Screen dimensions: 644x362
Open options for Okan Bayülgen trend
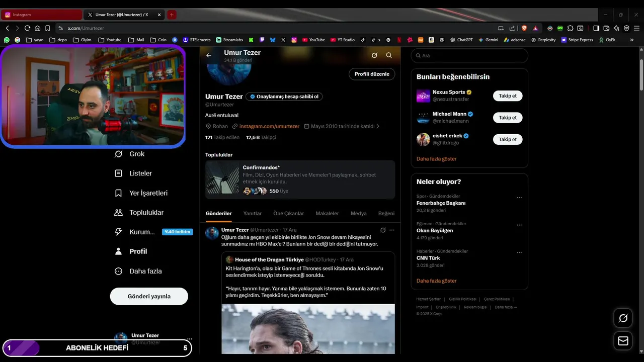(519, 225)
